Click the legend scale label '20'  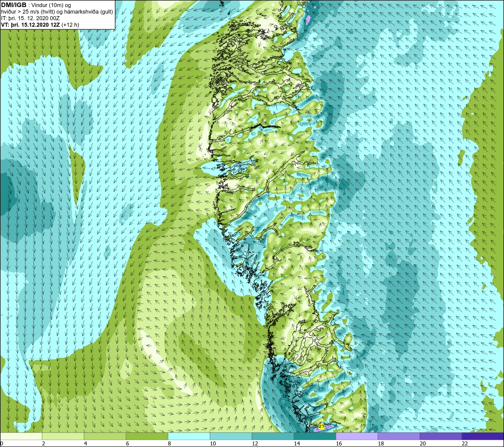[x=423, y=443]
